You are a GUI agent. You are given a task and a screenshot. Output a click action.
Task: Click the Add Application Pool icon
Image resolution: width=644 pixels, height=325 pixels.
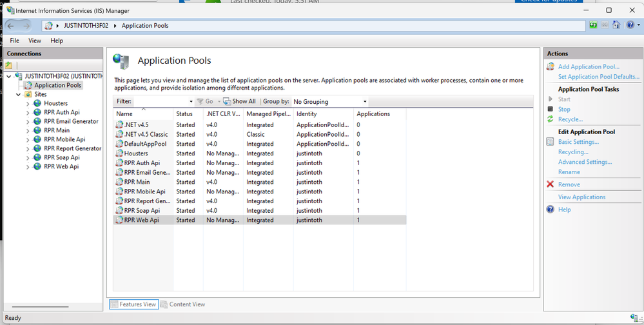pos(551,66)
